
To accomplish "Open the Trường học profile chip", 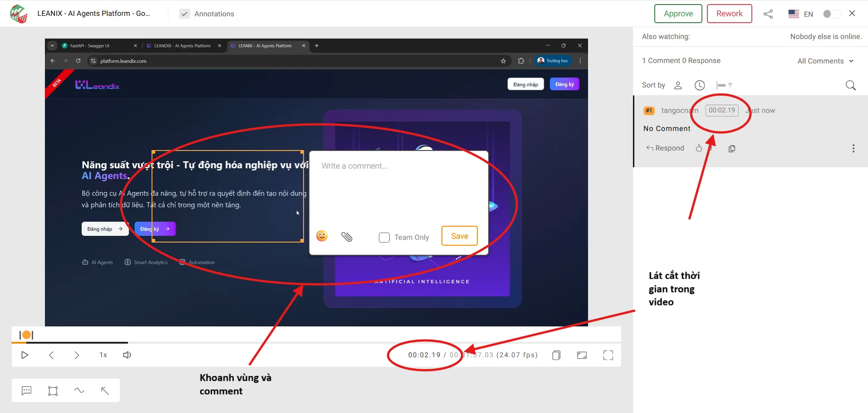I will click(553, 61).
